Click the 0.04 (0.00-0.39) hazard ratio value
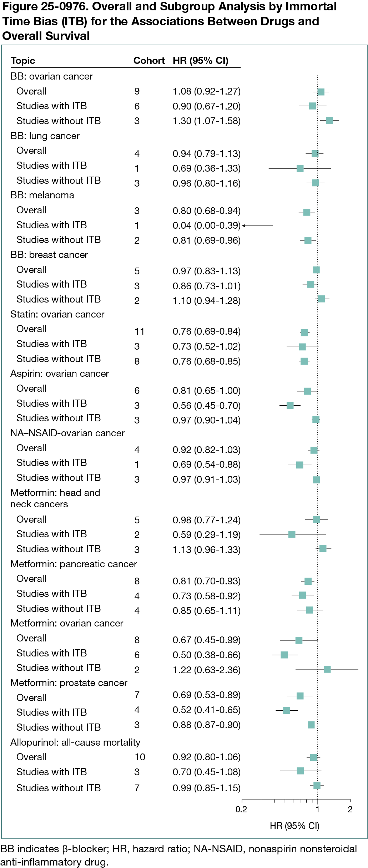Viewport: 368px width, 868px height. click(206, 225)
